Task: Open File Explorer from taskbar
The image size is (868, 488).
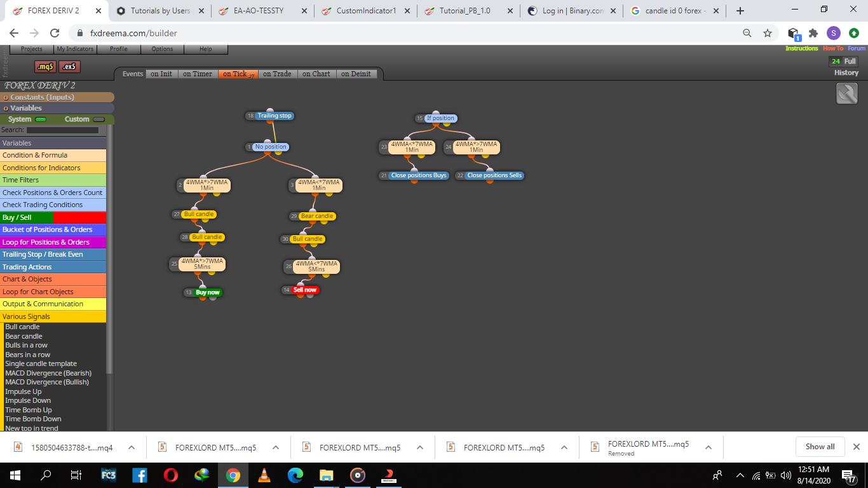Action: 327,475
